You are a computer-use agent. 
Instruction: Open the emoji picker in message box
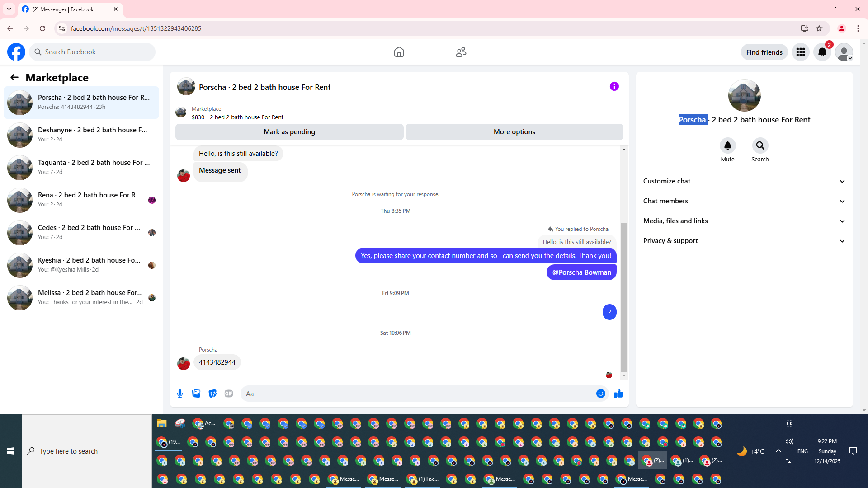pyautogui.click(x=600, y=394)
